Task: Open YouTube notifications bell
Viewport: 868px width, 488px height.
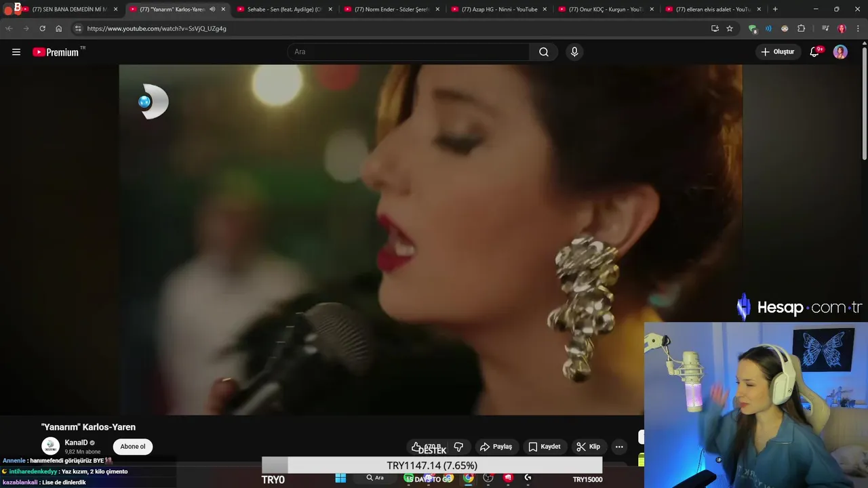Action: click(814, 52)
